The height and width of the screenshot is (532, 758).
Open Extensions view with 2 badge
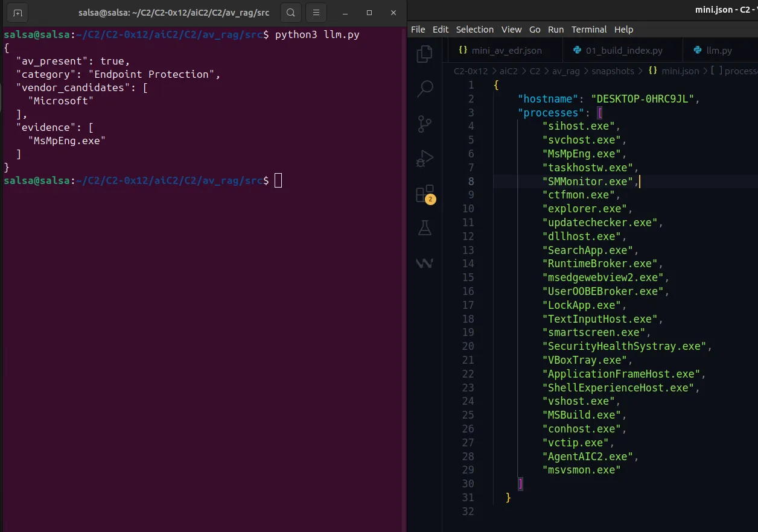click(x=425, y=194)
